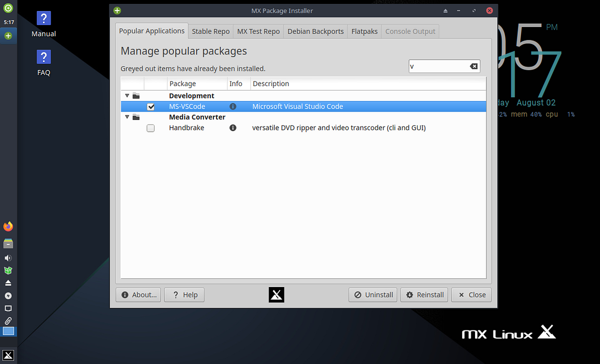Check the Handbrake checkbox
The image size is (600, 364).
click(x=150, y=128)
